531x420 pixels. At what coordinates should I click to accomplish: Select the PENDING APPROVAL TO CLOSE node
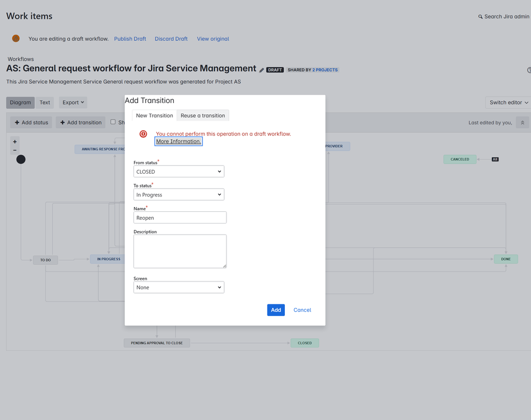pyautogui.click(x=157, y=343)
